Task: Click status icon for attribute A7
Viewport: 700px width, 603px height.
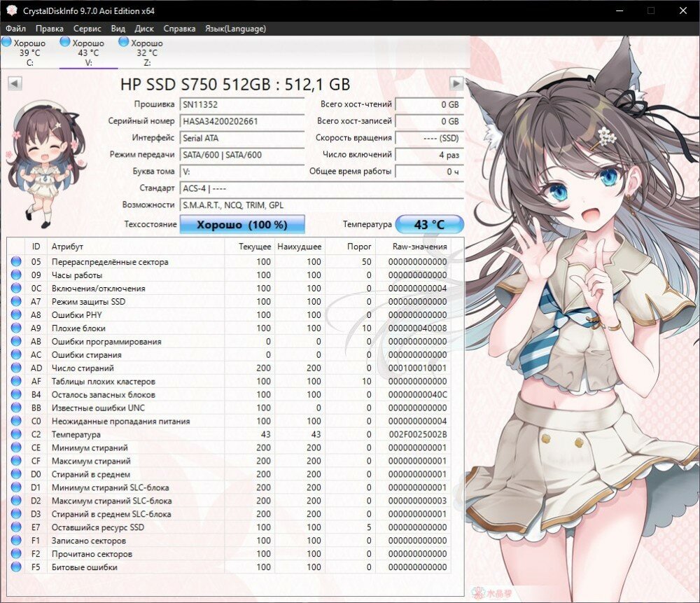Action: (x=16, y=301)
